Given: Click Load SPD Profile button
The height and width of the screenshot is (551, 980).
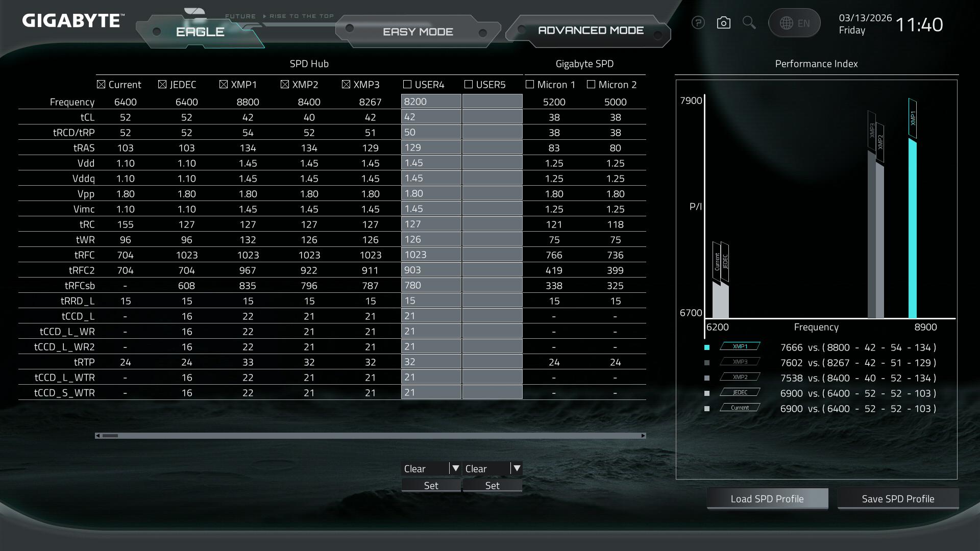Looking at the screenshot, I should (x=767, y=499).
